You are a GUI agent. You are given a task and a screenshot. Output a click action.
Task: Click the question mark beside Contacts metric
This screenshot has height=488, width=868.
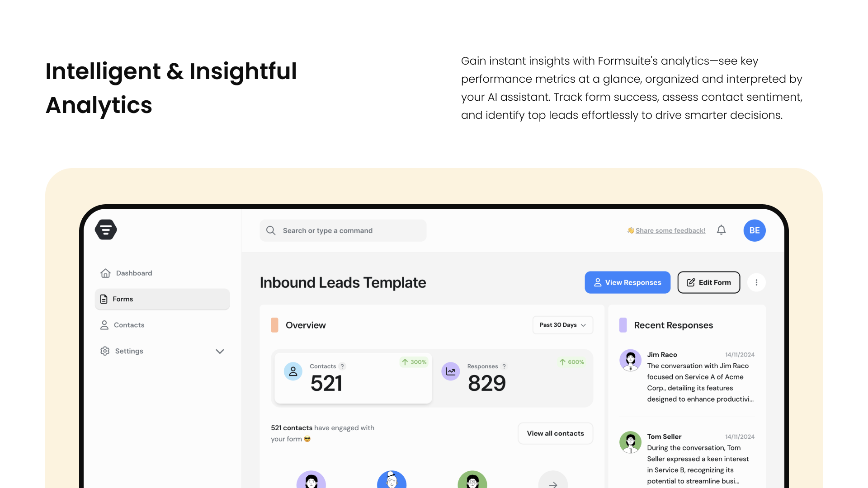pos(343,366)
